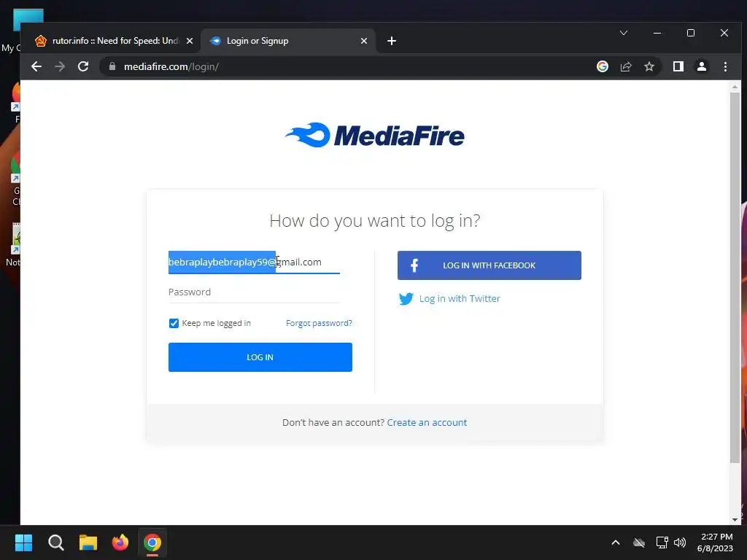The width and height of the screenshot is (747, 560).
Task: Open a new browser tab
Action: point(392,41)
